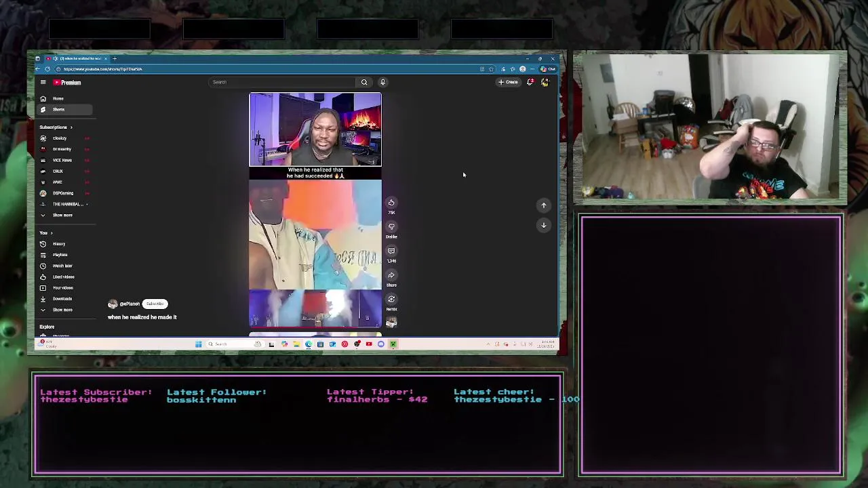
Task: Click the browser address bar URL
Action: [102, 69]
